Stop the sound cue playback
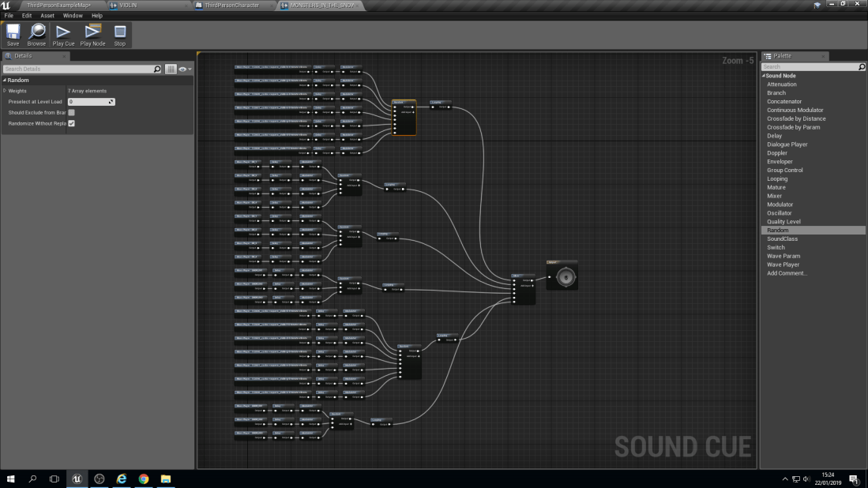This screenshot has height=488, width=868. pos(120,35)
